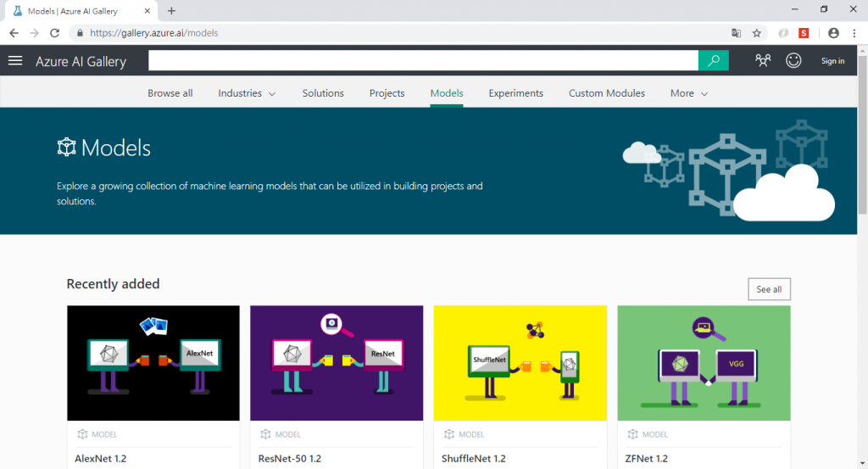The width and height of the screenshot is (868, 469).
Task: Click the translate page icon in address bar
Action: 736,33
